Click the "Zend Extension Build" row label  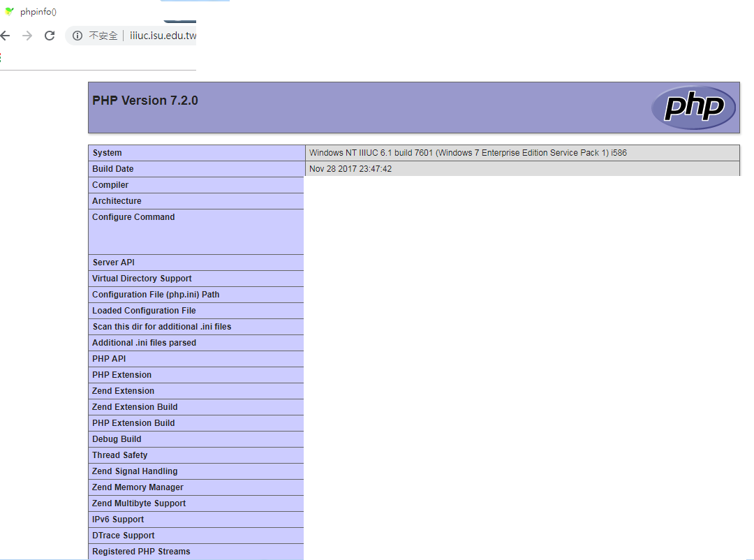(x=135, y=407)
